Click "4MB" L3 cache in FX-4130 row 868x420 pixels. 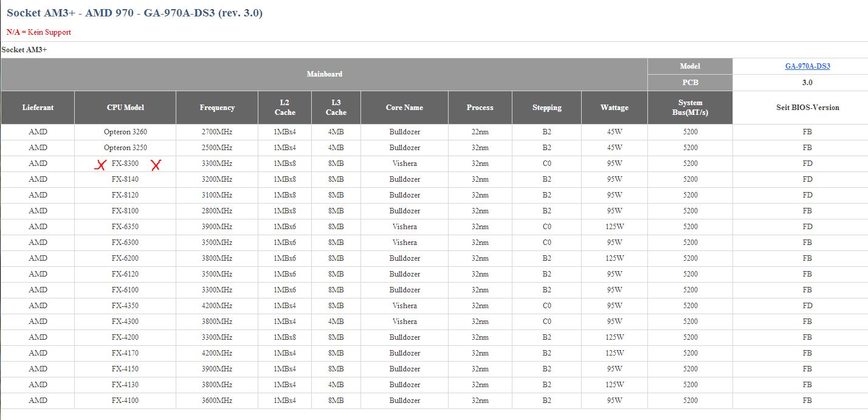(336, 385)
